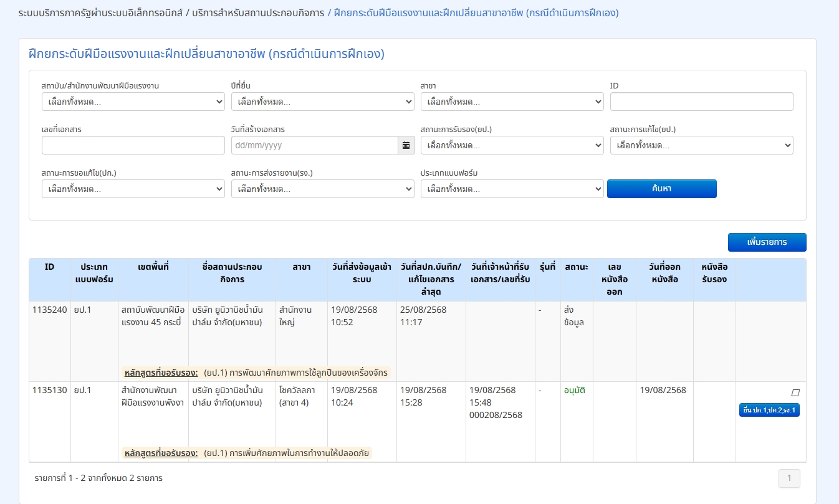The width and height of the screenshot is (839, 504).
Task: Click the เพิ่มรายการ add button
Action: coord(767,242)
